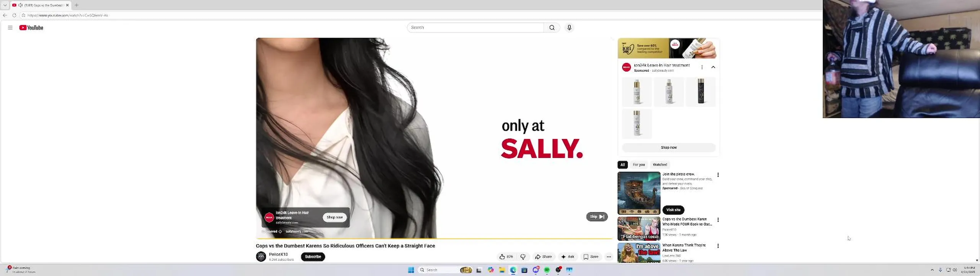Click Shop now under product panel
This screenshot has width=980, height=276.
pyautogui.click(x=668, y=148)
